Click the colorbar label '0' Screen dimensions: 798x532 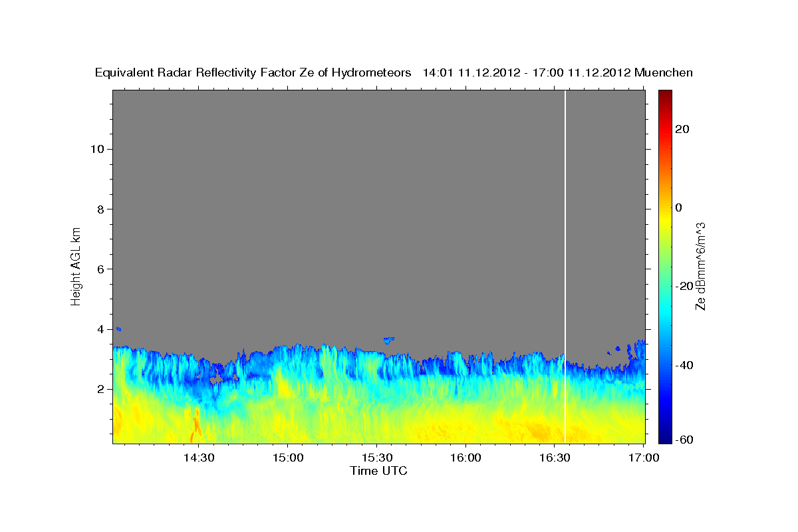[x=679, y=207]
